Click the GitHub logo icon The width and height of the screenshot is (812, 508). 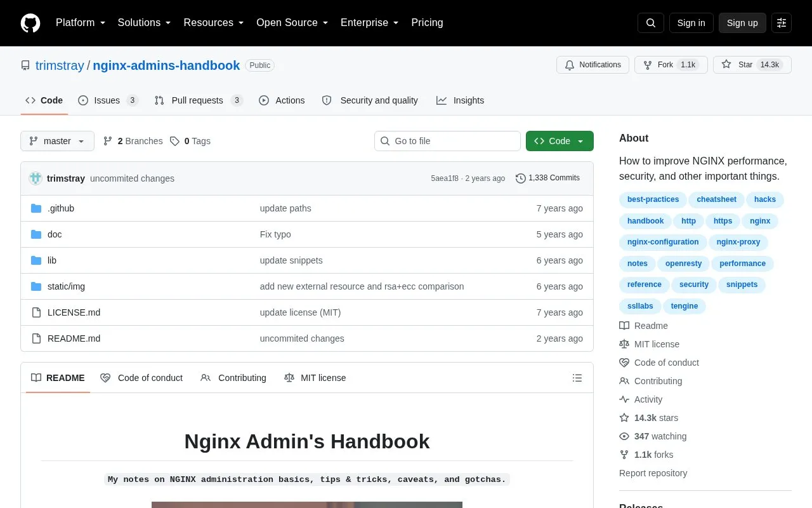(30, 23)
